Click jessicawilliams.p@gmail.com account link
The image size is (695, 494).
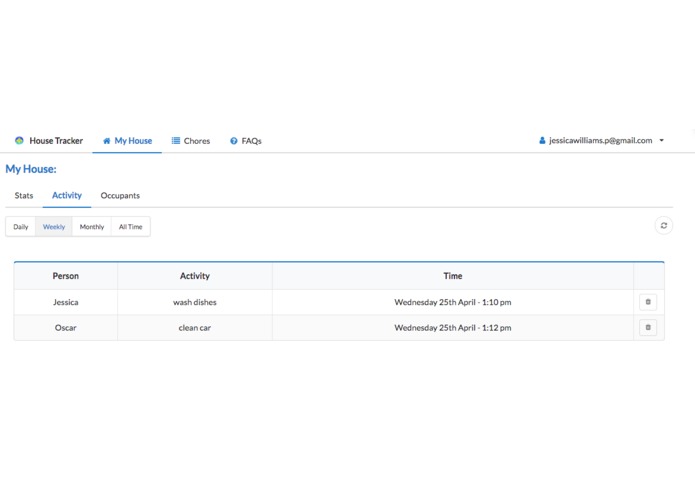click(x=601, y=140)
